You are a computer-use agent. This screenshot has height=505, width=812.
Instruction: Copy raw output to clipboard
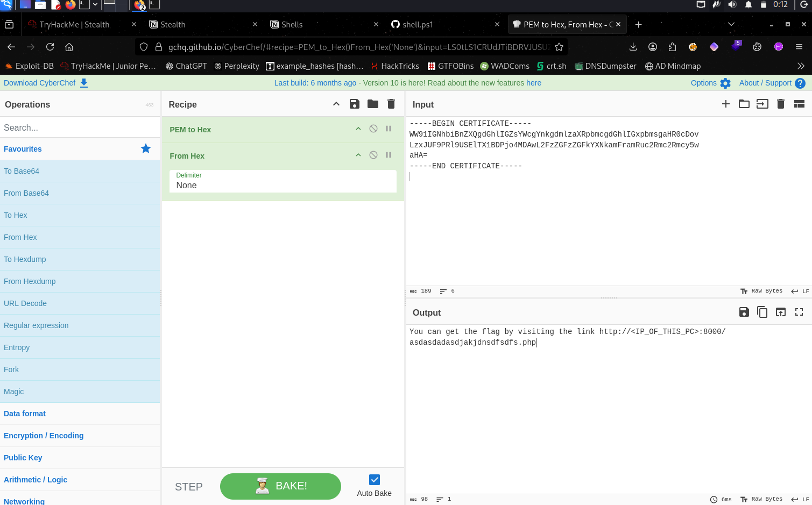coord(762,312)
